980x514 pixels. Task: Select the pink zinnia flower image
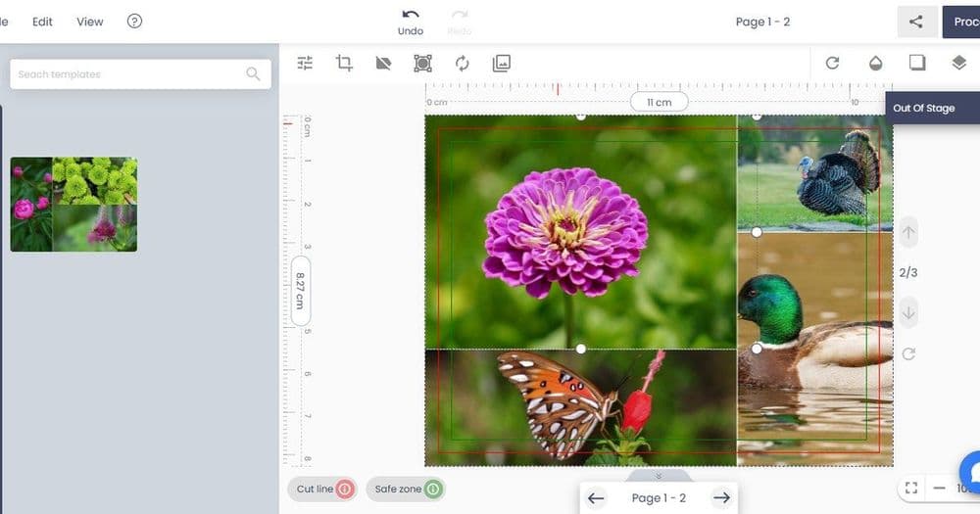click(580, 232)
